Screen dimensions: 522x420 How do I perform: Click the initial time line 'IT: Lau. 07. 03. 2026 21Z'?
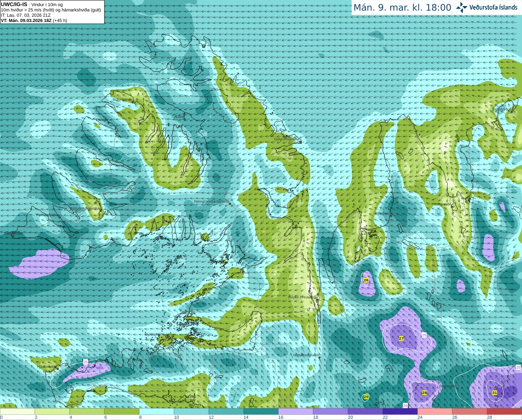pyautogui.click(x=26, y=15)
